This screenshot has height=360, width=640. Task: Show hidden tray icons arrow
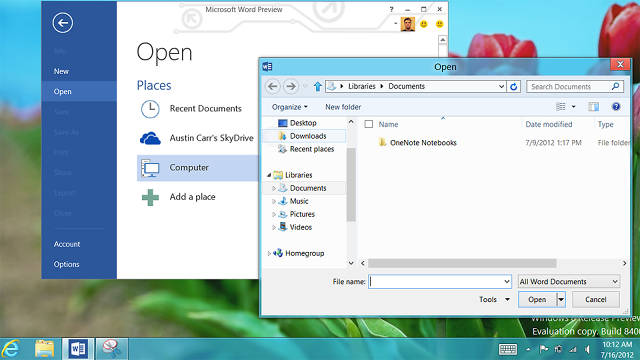tap(528, 349)
